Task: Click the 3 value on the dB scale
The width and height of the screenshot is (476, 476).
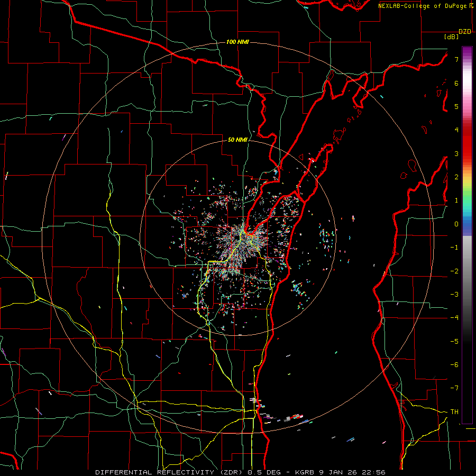Action: (x=456, y=153)
